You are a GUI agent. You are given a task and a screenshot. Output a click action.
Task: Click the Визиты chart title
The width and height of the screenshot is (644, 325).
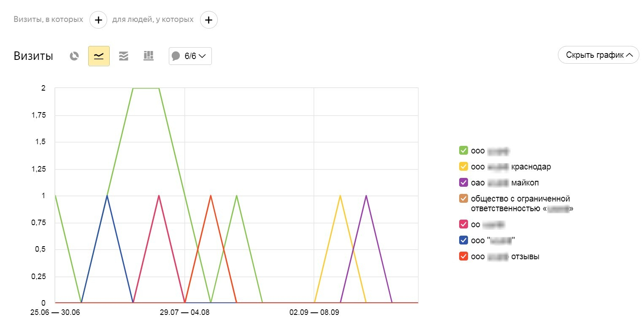(x=33, y=56)
